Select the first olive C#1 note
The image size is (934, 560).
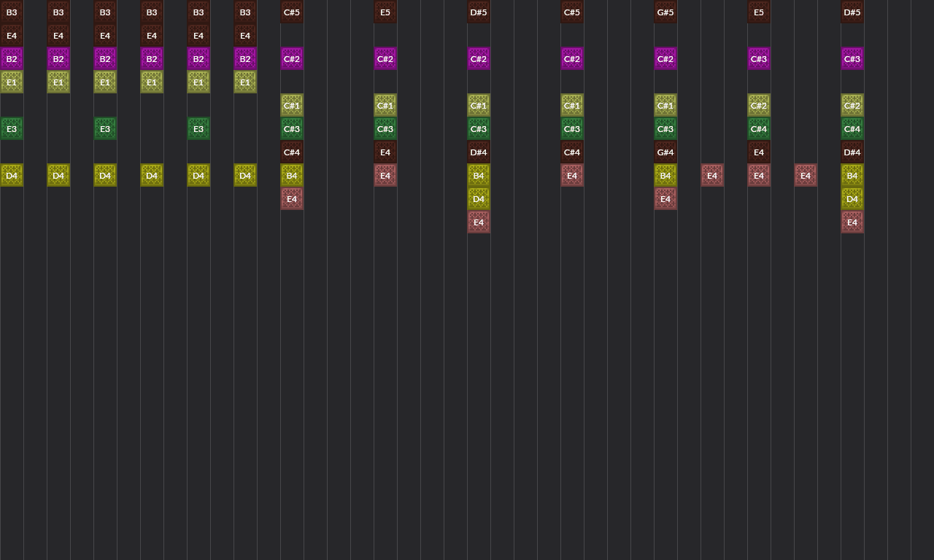click(292, 105)
